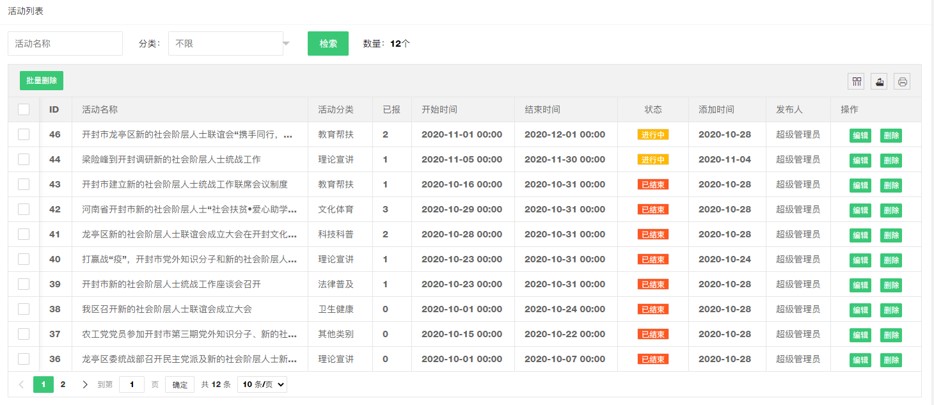
Task: Click 编辑 for row ID 44
Action: (860, 160)
